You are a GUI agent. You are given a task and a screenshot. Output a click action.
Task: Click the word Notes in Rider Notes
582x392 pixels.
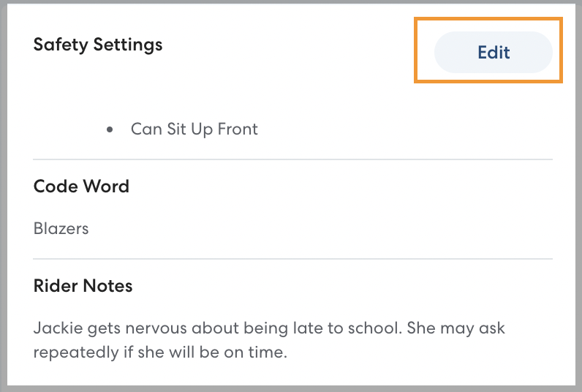click(x=110, y=285)
